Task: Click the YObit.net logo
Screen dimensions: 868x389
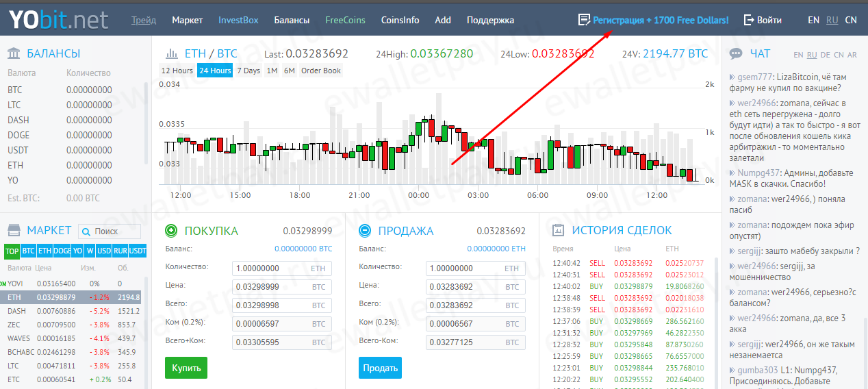Action: click(x=59, y=19)
